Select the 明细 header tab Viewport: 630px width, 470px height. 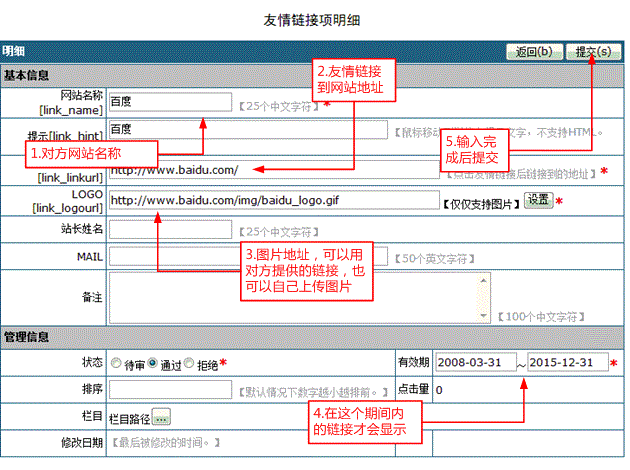14,52
